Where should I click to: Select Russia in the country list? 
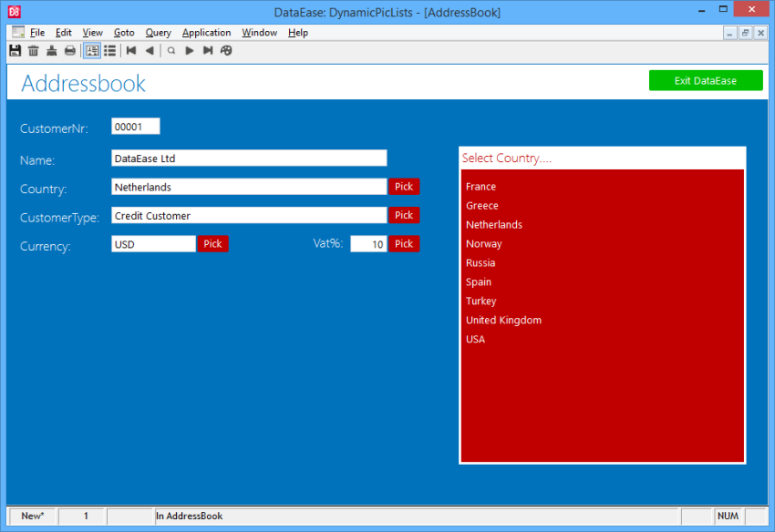pos(480,263)
